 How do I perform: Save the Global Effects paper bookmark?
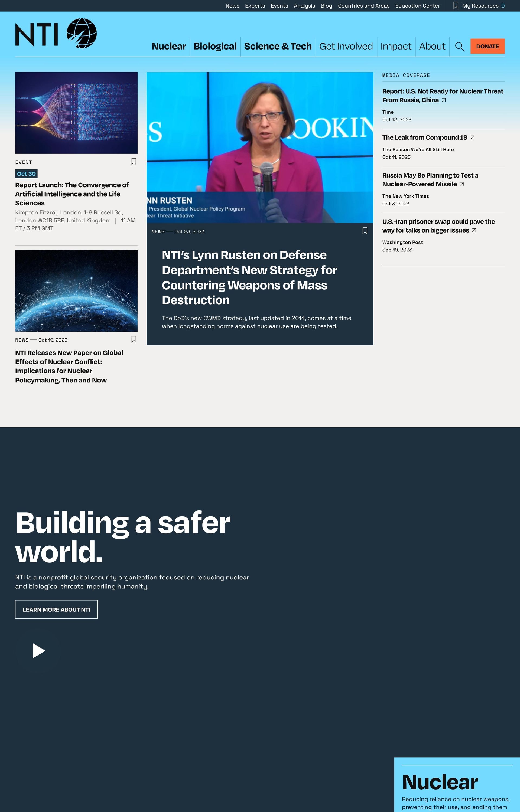134,339
